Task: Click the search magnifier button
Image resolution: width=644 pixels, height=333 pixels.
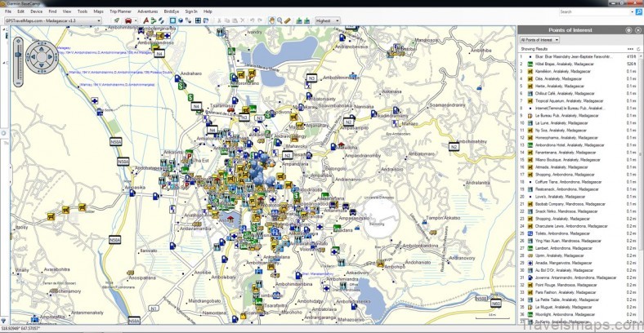Action: click(x=638, y=12)
